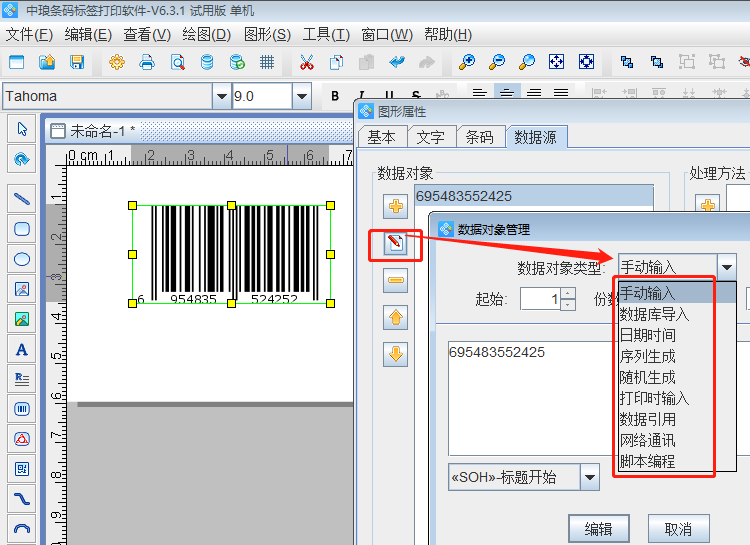This screenshot has height=545, width=750.
Task: Select the ellipse drawing tool
Action: [22, 259]
